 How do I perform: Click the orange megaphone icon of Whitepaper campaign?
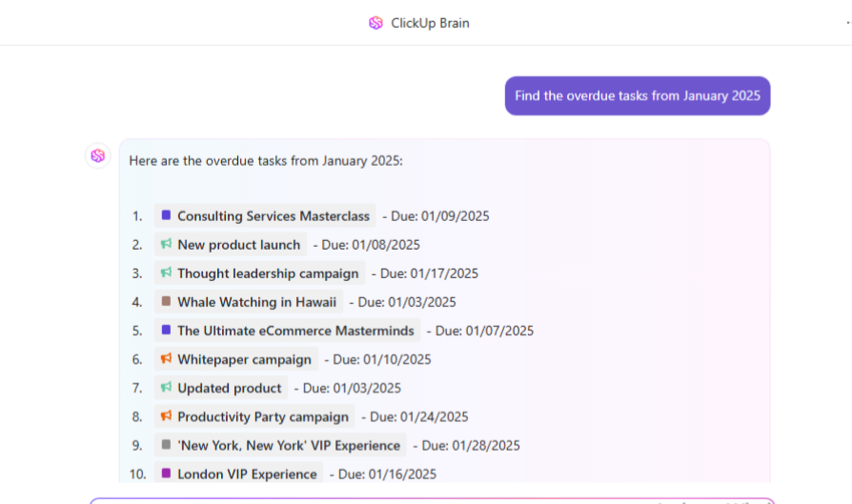point(166,359)
